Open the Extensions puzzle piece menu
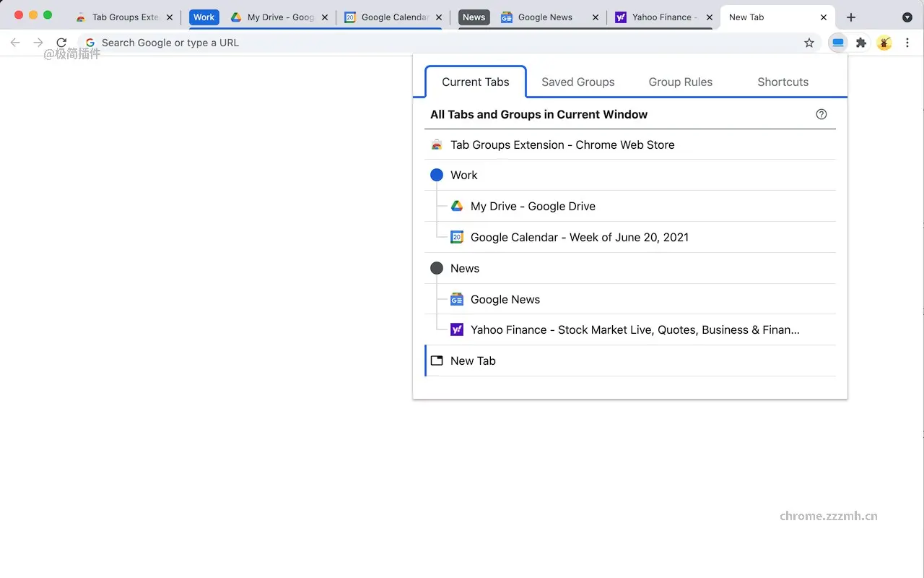Viewport: 924px width, 578px height. click(860, 43)
